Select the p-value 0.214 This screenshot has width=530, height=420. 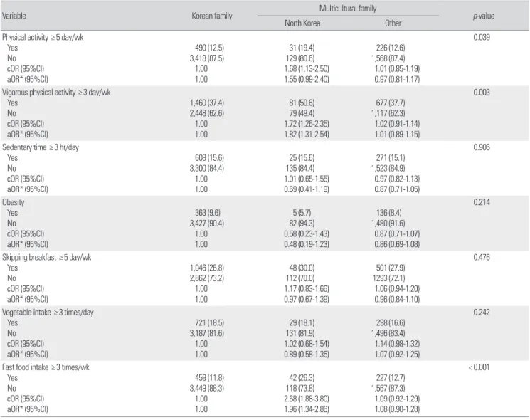coord(482,202)
